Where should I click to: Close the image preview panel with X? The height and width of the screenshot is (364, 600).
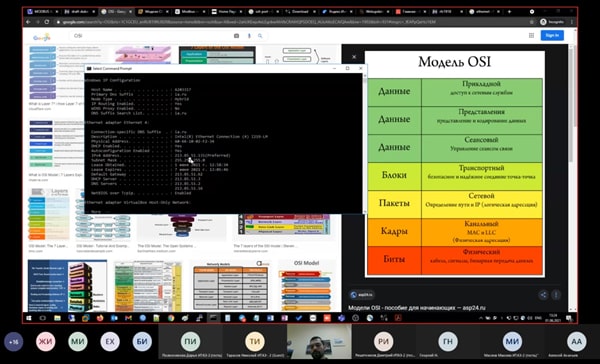click(354, 57)
